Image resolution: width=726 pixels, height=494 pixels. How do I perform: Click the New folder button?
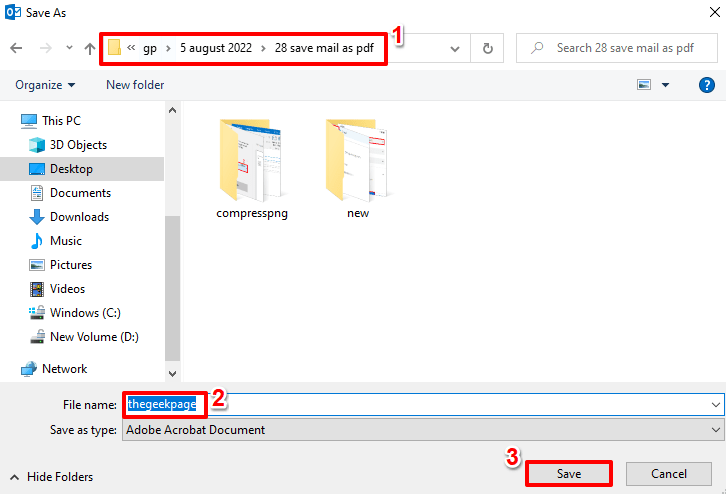(x=135, y=85)
